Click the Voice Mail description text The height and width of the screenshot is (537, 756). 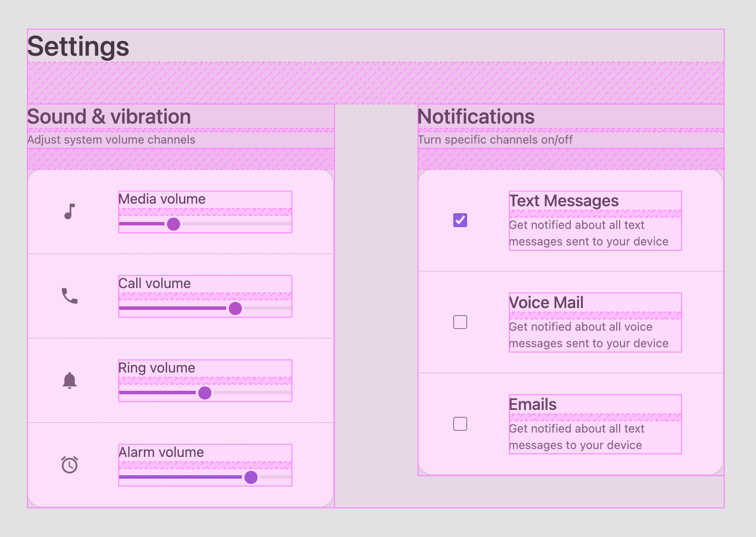tap(588, 335)
